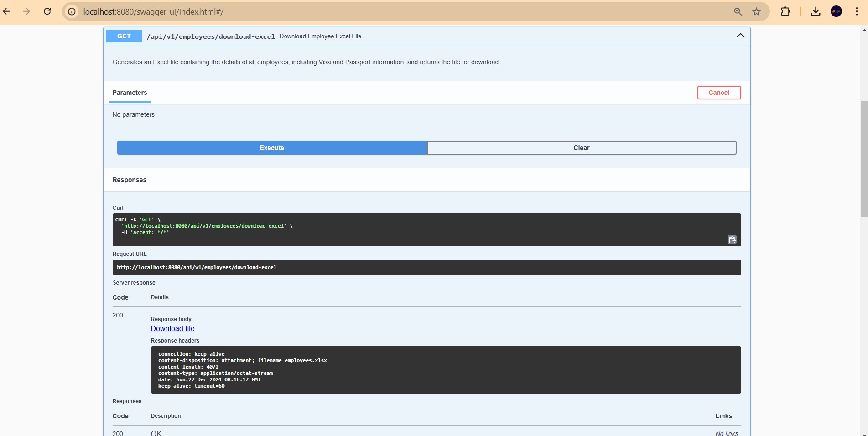Clear the request response
Screen dimensions: 868x436
pos(582,148)
